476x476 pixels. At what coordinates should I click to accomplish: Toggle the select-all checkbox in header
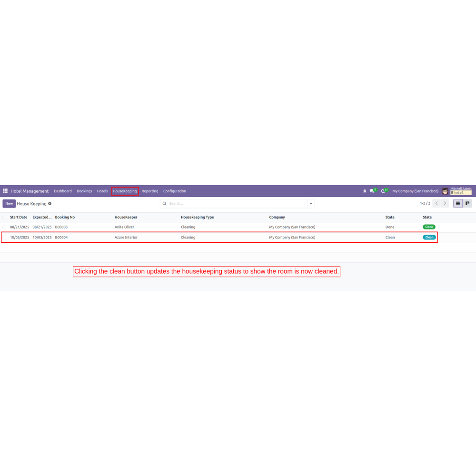(x=5, y=218)
